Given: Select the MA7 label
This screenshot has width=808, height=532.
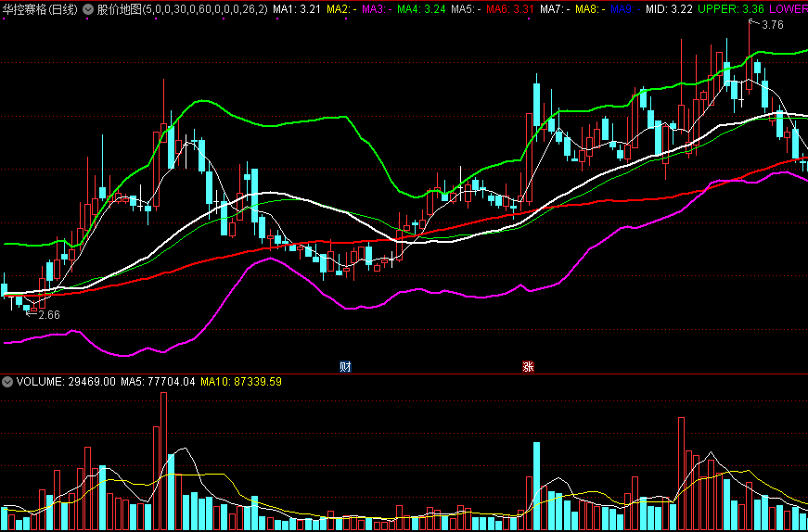Looking at the screenshot, I should point(555,9).
